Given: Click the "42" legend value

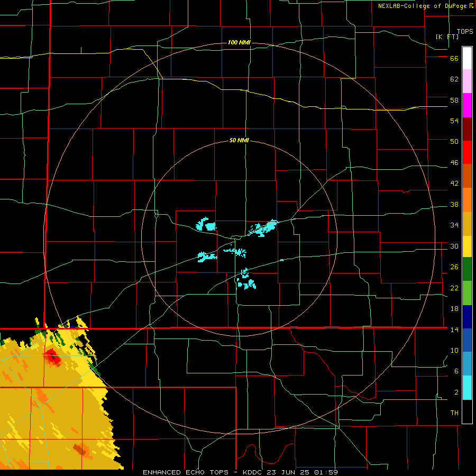Looking at the screenshot, I should 454,184.
